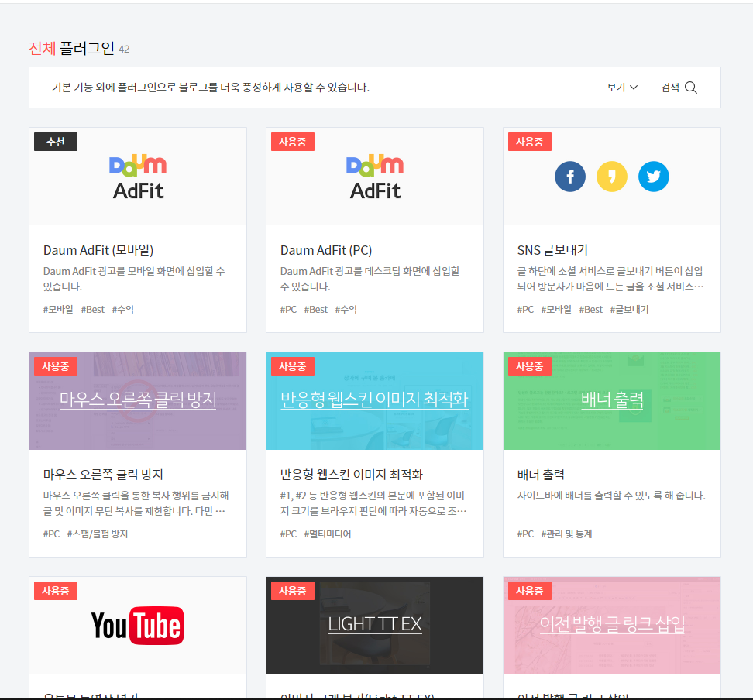Image resolution: width=753 pixels, height=700 pixels.
Task: Click #멀티미디어 tag
Action: pyautogui.click(x=328, y=534)
